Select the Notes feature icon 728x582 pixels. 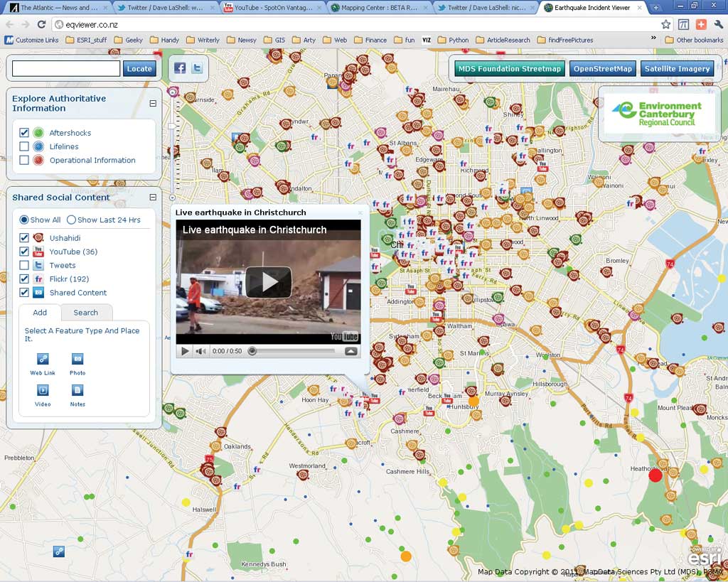pyautogui.click(x=77, y=390)
